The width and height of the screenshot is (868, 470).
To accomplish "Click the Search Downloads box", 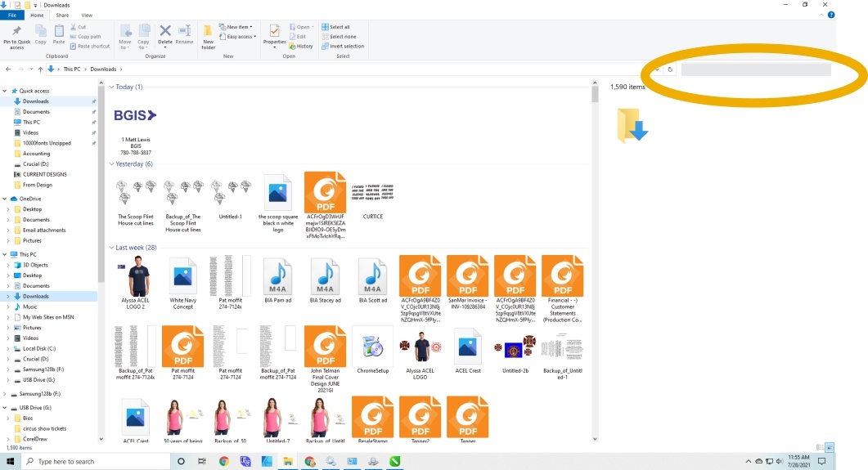I will tap(756, 69).
